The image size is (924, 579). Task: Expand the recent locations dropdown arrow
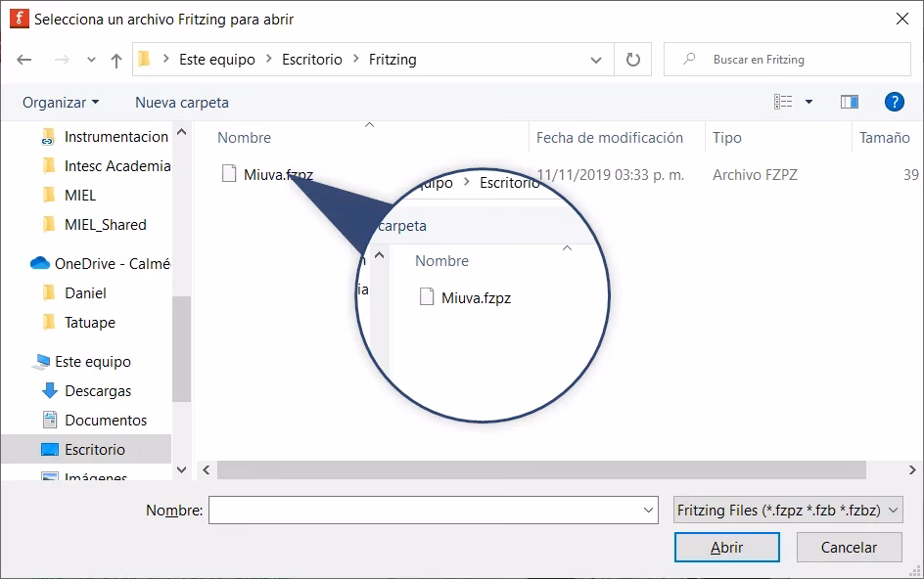(x=91, y=60)
